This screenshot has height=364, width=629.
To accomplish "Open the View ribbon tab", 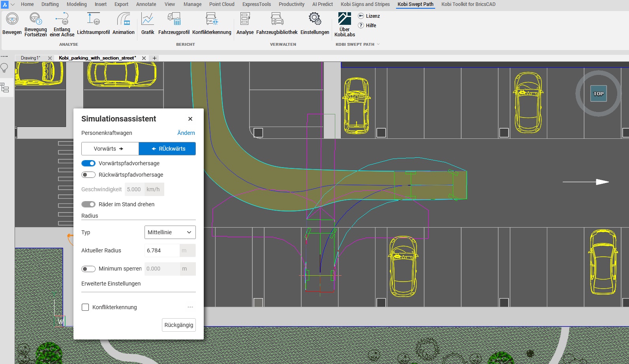I will coord(170,4).
